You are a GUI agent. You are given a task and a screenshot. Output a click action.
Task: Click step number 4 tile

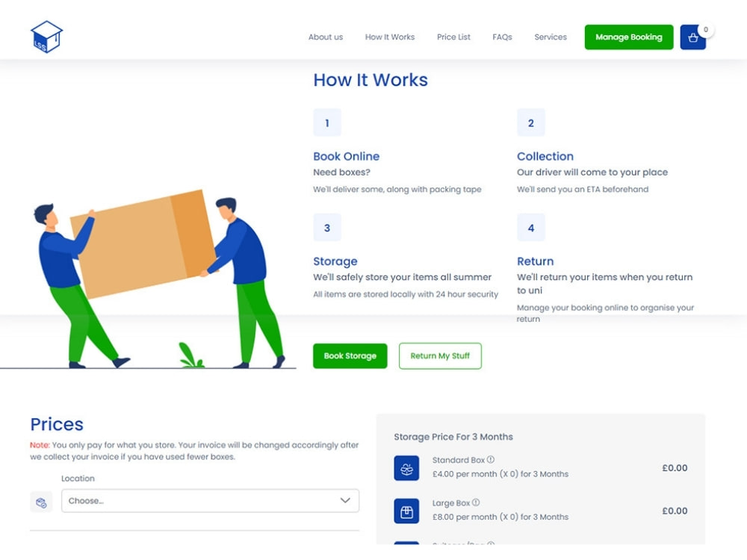point(530,228)
